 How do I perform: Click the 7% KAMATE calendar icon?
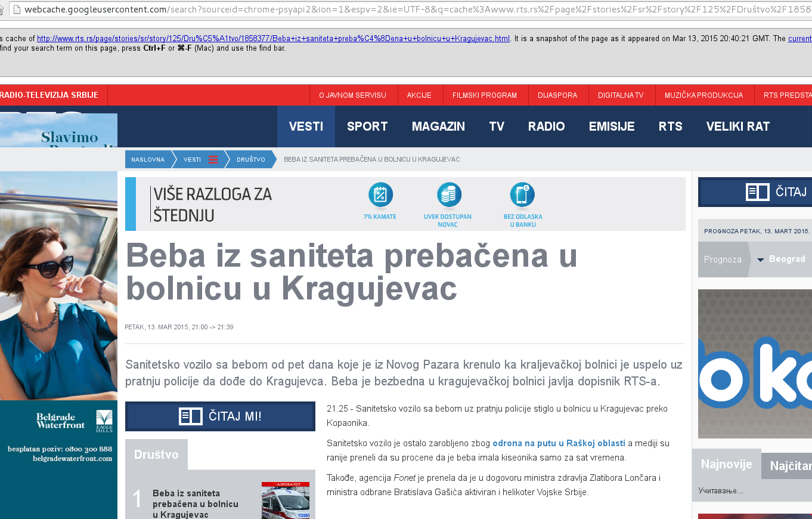[380, 194]
